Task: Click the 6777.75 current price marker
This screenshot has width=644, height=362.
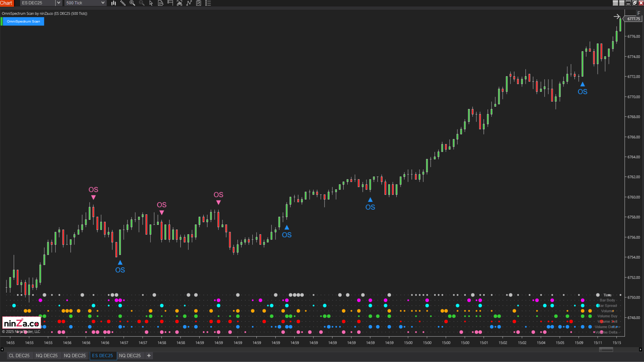Action: coord(633,19)
